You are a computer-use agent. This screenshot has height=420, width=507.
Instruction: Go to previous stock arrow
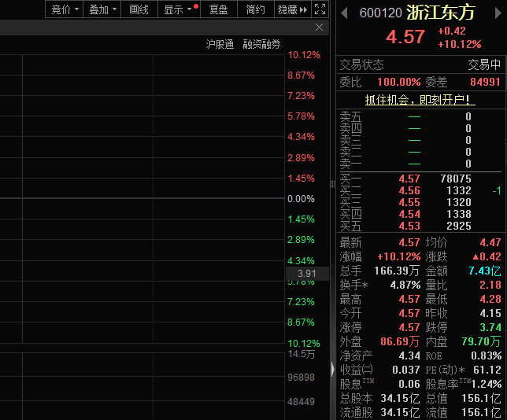pyautogui.click(x=344, y=13)
